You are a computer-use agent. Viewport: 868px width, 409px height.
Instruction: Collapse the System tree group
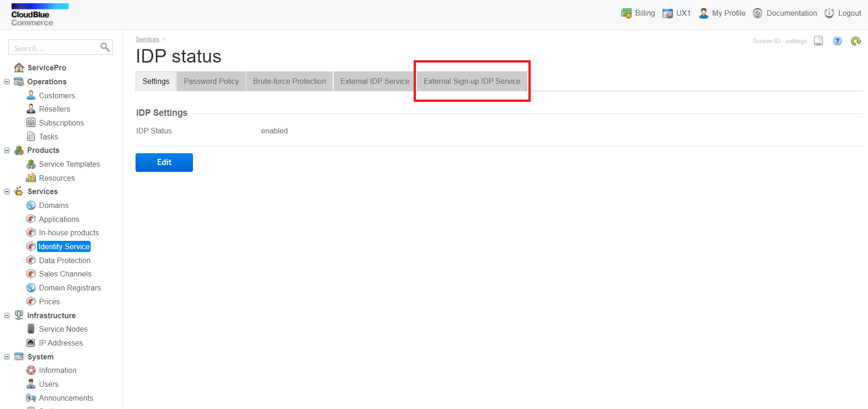[7, 357]
